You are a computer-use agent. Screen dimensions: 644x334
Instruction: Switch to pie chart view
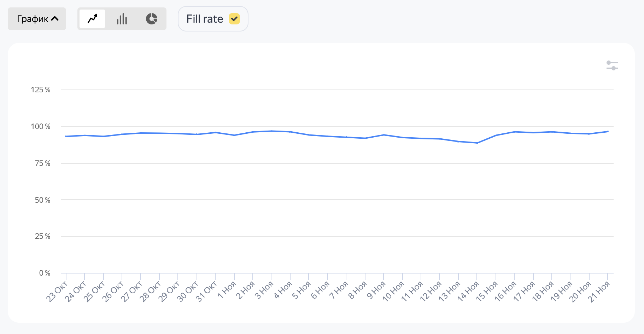pos(152,19)
